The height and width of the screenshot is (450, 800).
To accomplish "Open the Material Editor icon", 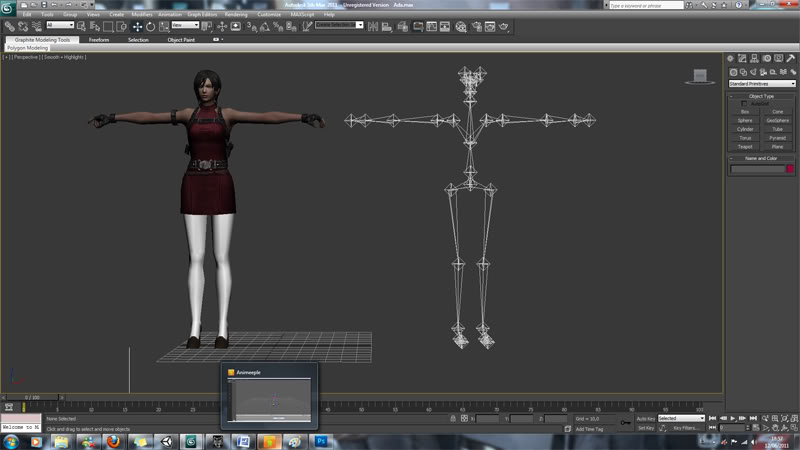I will point(461,26).
